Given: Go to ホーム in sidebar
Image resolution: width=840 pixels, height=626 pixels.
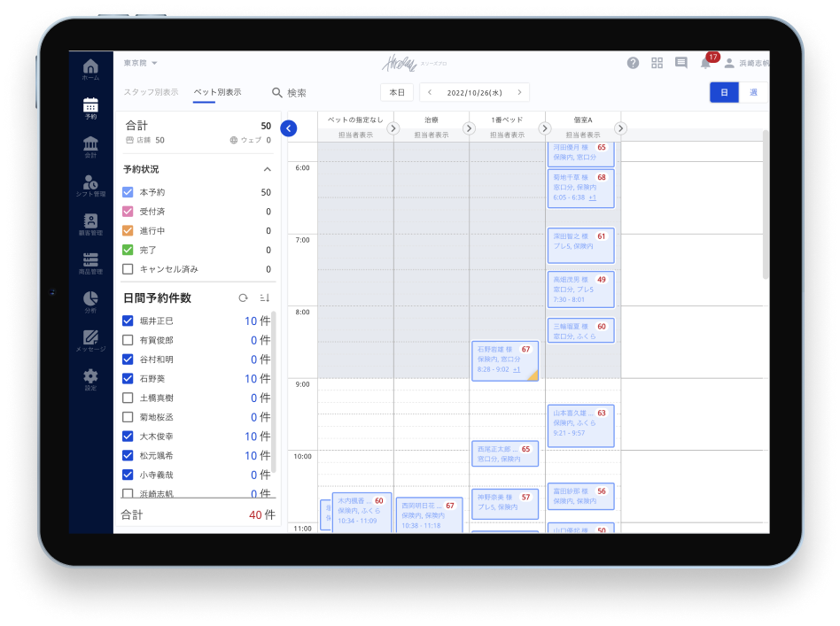Looking at the screenshot, I should [x=90, y=70].
